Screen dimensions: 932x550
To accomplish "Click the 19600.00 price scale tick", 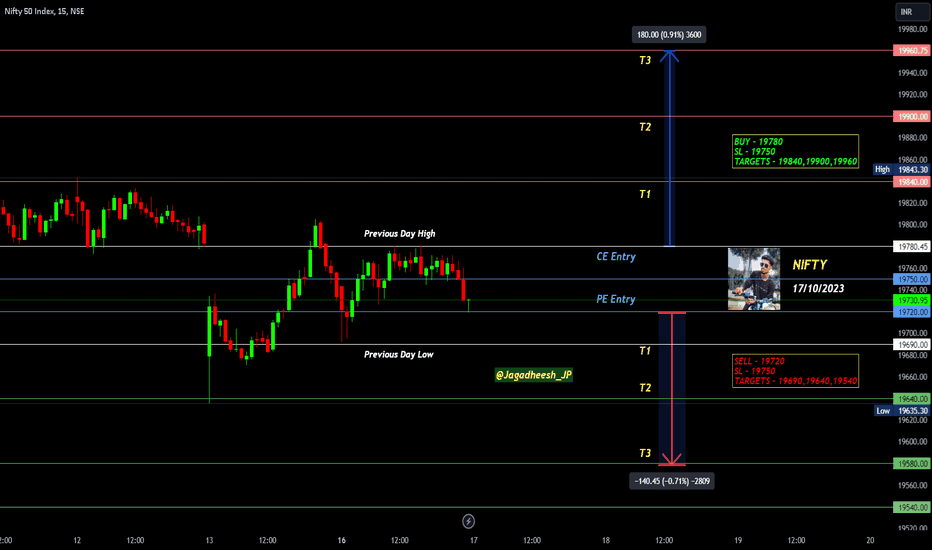I will tap(912, 442).
